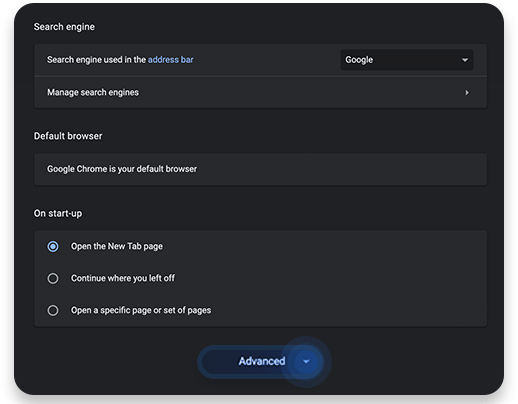Viewport: 518px width, 404px height.
Task: Click the Google Chrome is your default browser row
Action: click(x=260, y=169)
